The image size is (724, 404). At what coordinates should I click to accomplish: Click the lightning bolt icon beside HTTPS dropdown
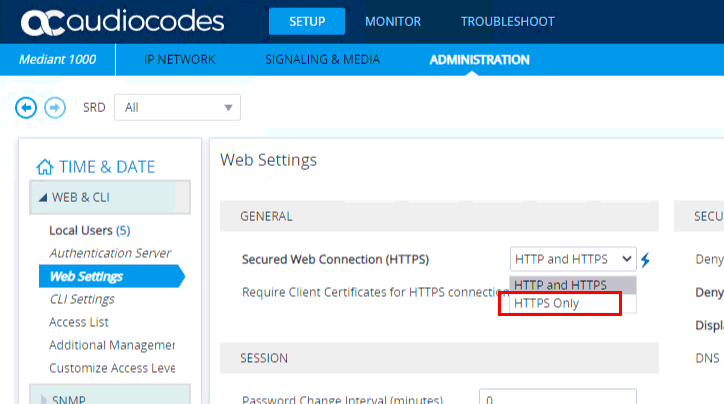click(x=646, y=260)
